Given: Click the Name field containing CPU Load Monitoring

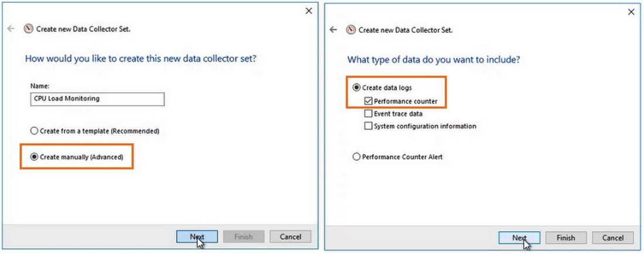Looking at the screenshot, I should (x=97, y=99).
